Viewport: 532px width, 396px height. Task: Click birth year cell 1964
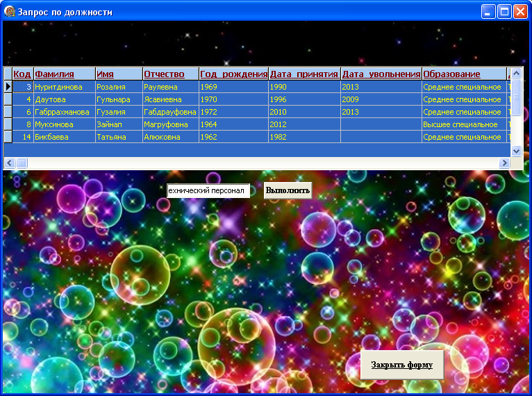click(x=234, y=124)
